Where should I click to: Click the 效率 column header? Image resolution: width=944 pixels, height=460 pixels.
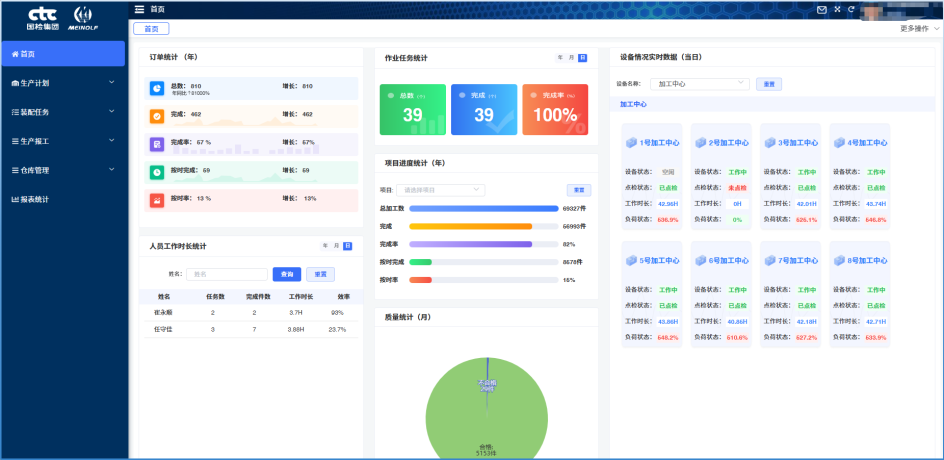(x=344, y=297)
